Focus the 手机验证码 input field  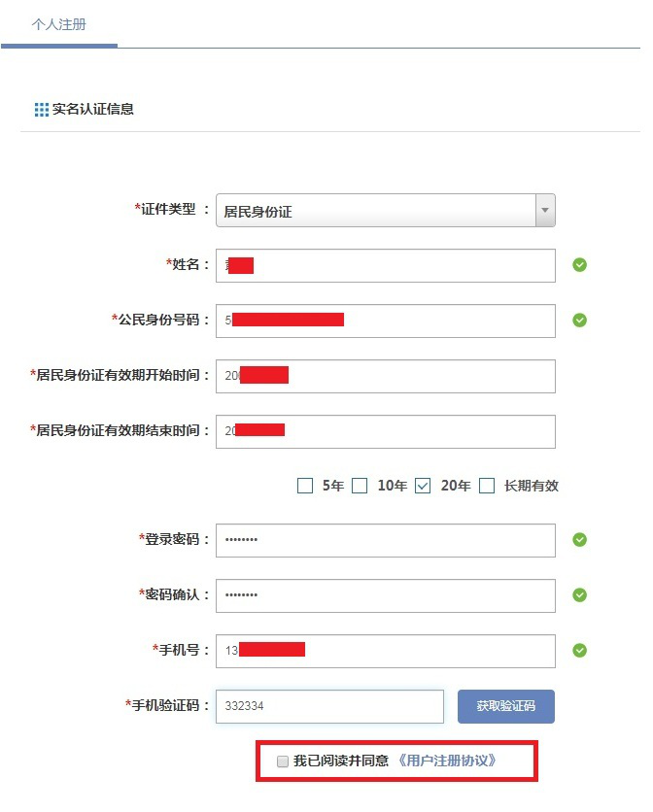329,706
